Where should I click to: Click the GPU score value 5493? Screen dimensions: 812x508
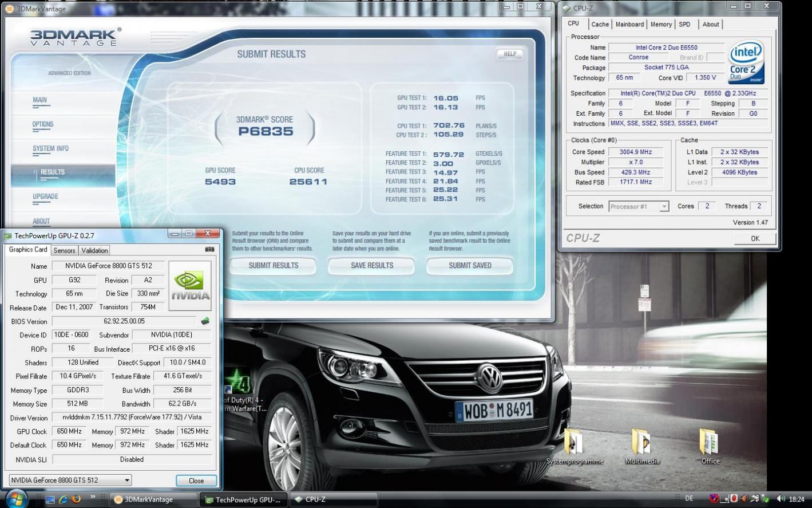tap(220, 182)
